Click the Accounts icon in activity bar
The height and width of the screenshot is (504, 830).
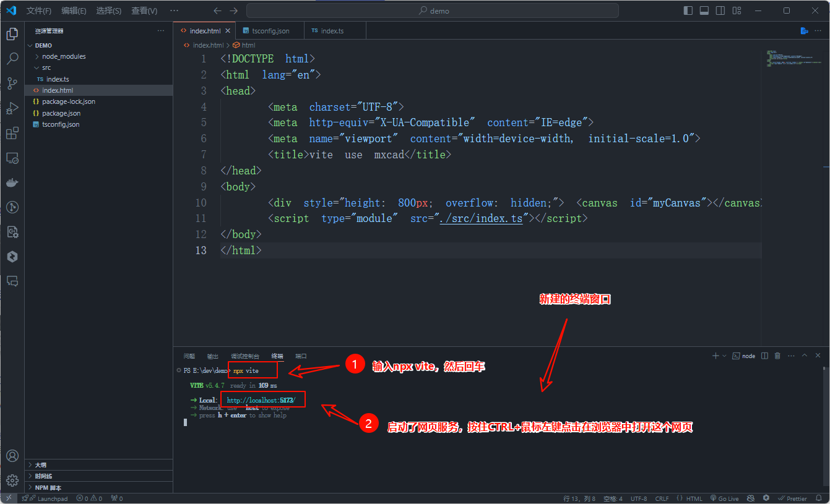(x=12, y=456)
